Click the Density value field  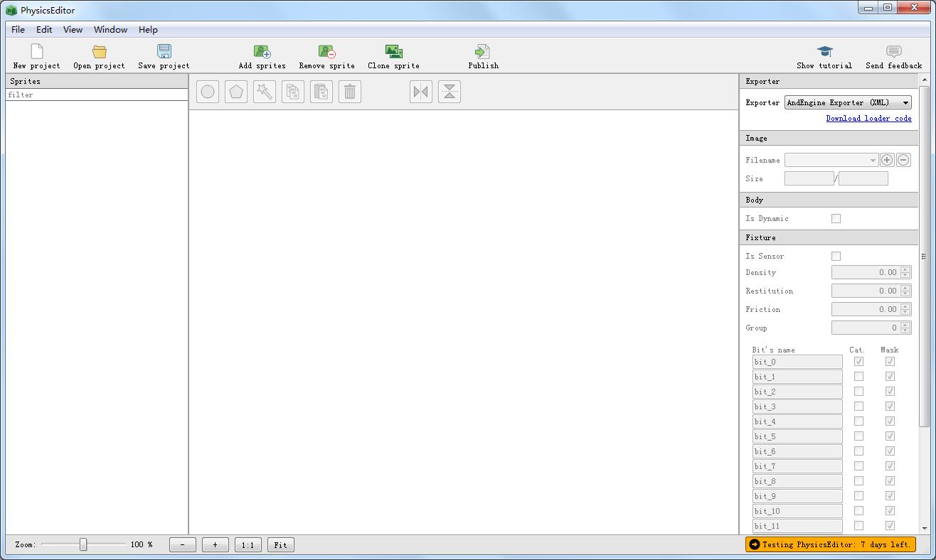coord(866,272)
